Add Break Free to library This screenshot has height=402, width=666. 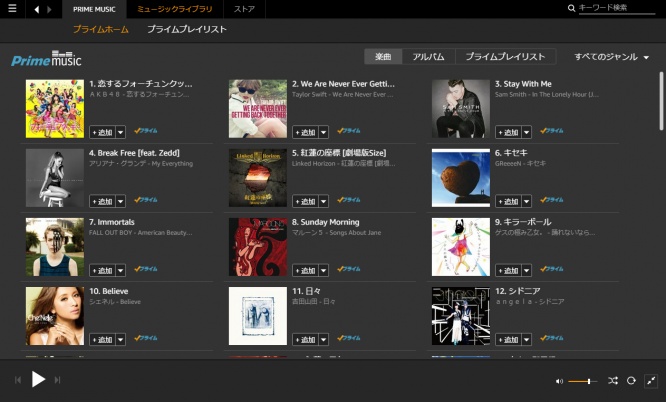point(102,201)
